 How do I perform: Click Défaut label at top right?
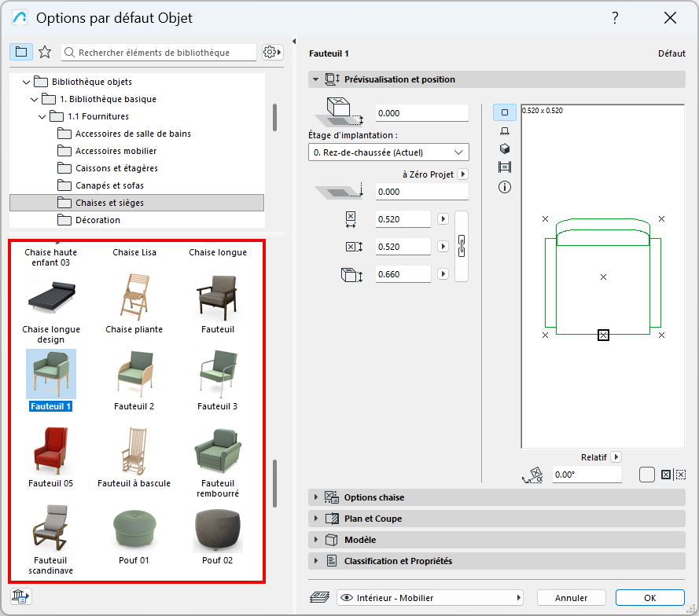tap(671, 53)
